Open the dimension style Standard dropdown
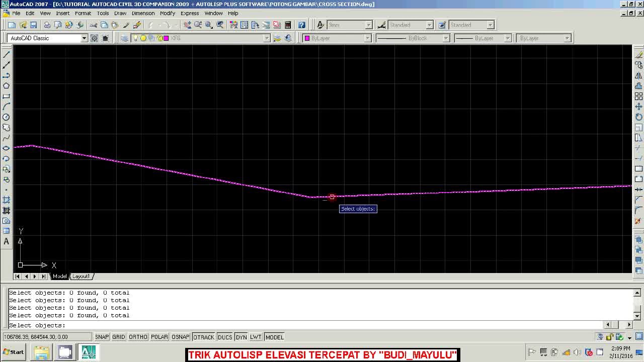Image resolution: width=644 pixels, height=362 pixels. point(430,25)
